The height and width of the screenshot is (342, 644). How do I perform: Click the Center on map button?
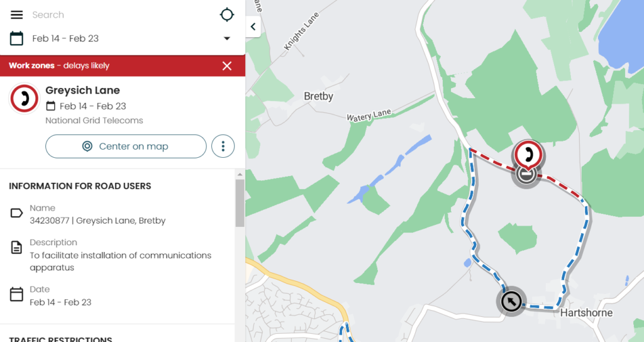coord(126,146)
